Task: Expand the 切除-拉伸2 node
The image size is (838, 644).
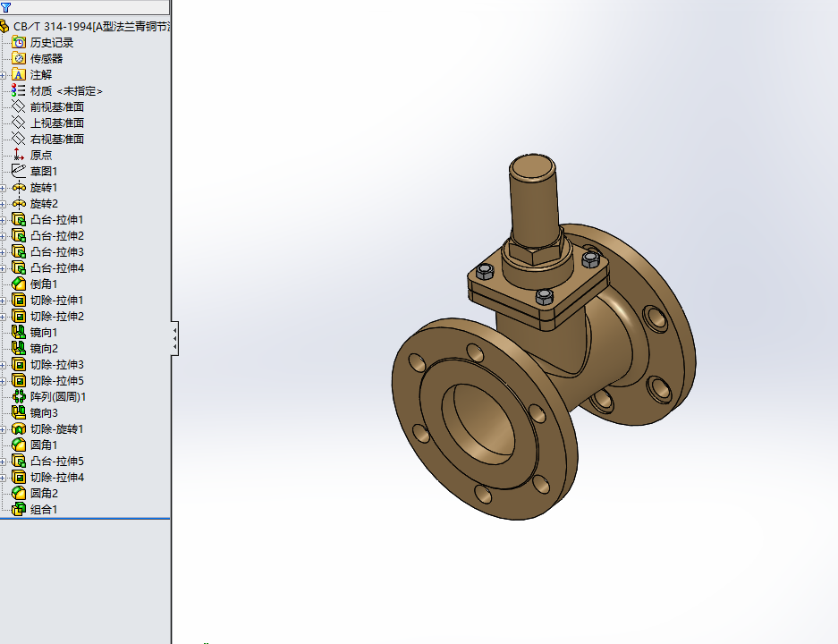Action: [x=3, y=317]
